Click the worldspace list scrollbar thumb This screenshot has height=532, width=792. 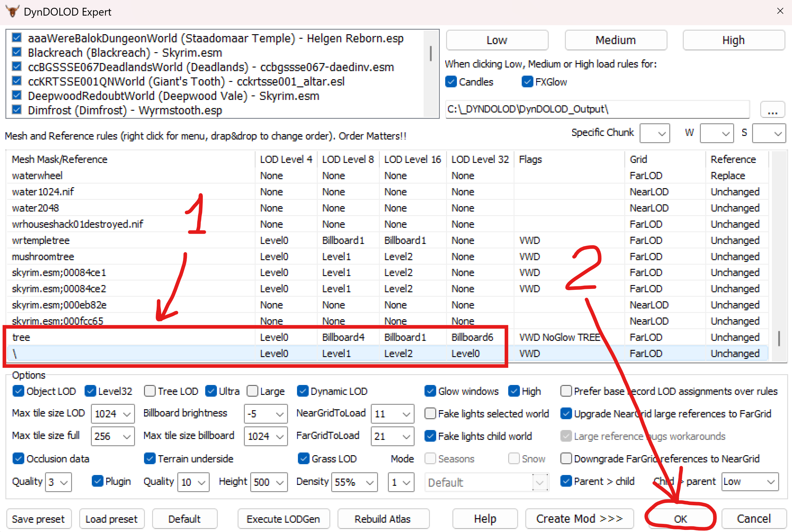point(430,54)
